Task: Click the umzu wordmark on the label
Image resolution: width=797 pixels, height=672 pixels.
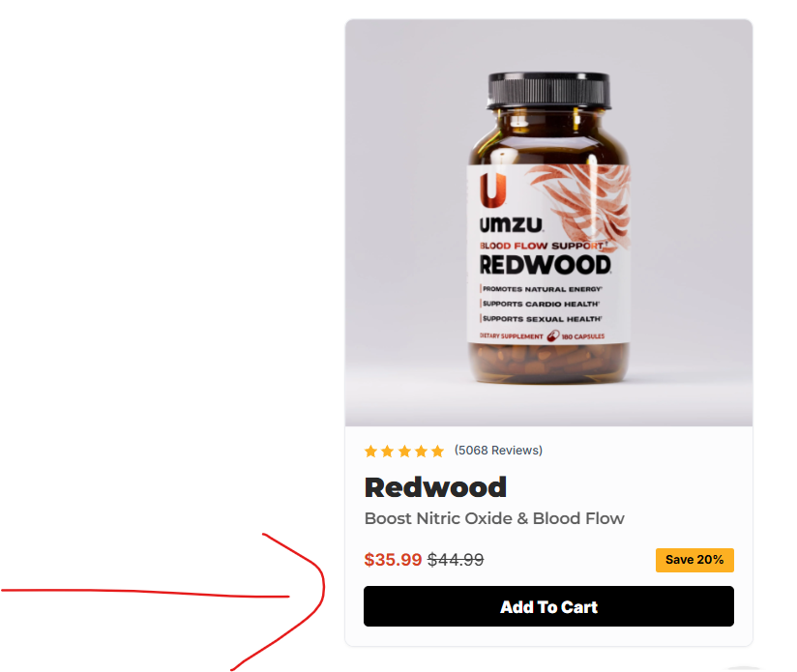Action: [x=511, y=224]
